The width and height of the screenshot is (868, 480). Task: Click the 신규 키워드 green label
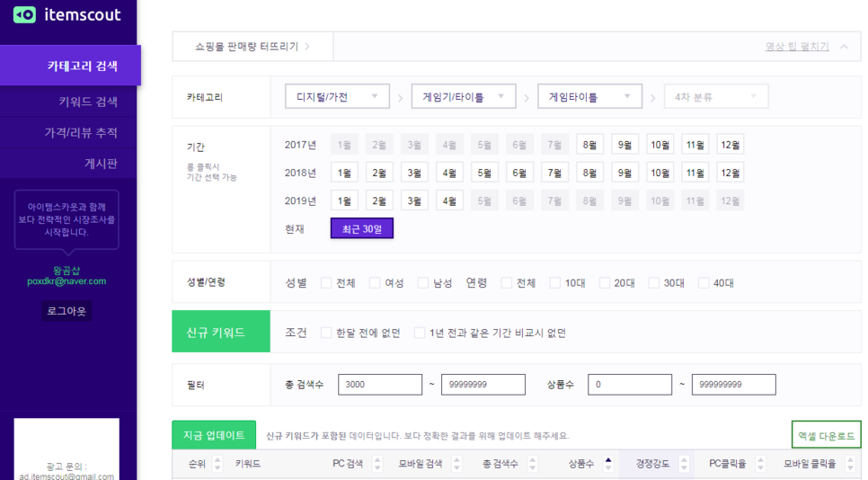(221, 333)
